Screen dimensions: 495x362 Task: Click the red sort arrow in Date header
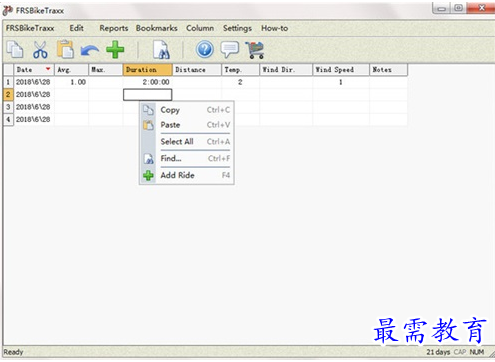tap(48, 69)
